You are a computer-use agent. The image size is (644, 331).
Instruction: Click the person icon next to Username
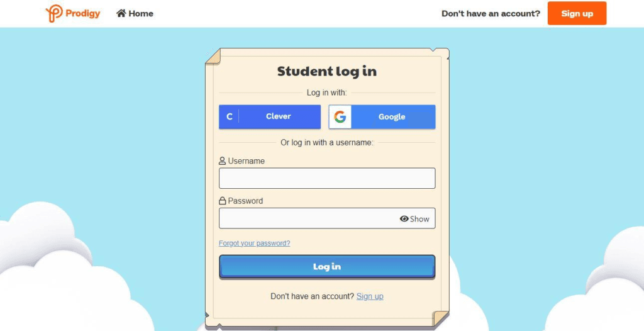tap(222, 160)
